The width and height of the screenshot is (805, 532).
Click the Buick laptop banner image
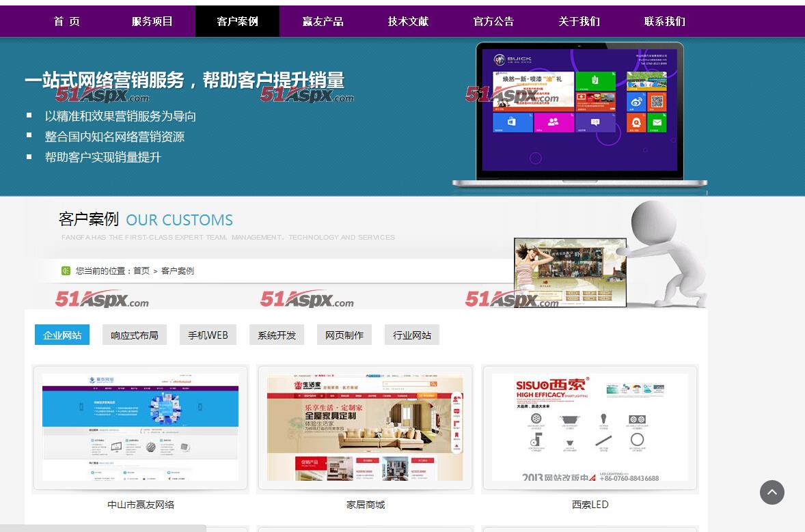(579, 115)
